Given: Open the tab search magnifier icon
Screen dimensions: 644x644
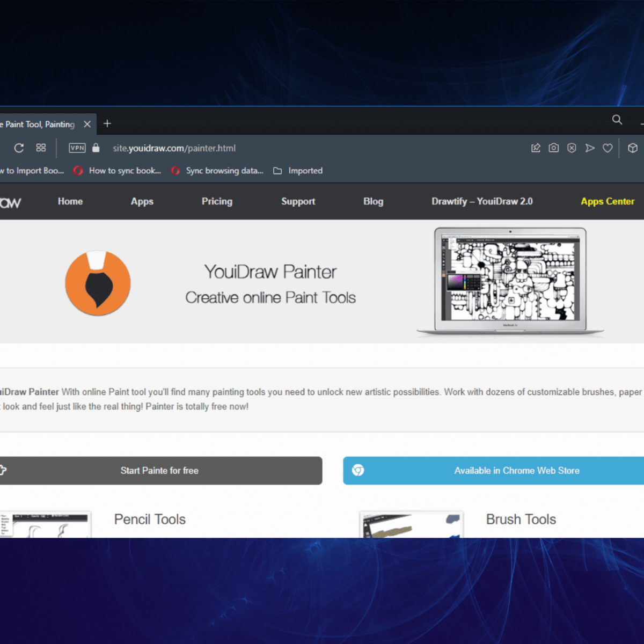Looking at the screenshot, I should tap(617, 120).
